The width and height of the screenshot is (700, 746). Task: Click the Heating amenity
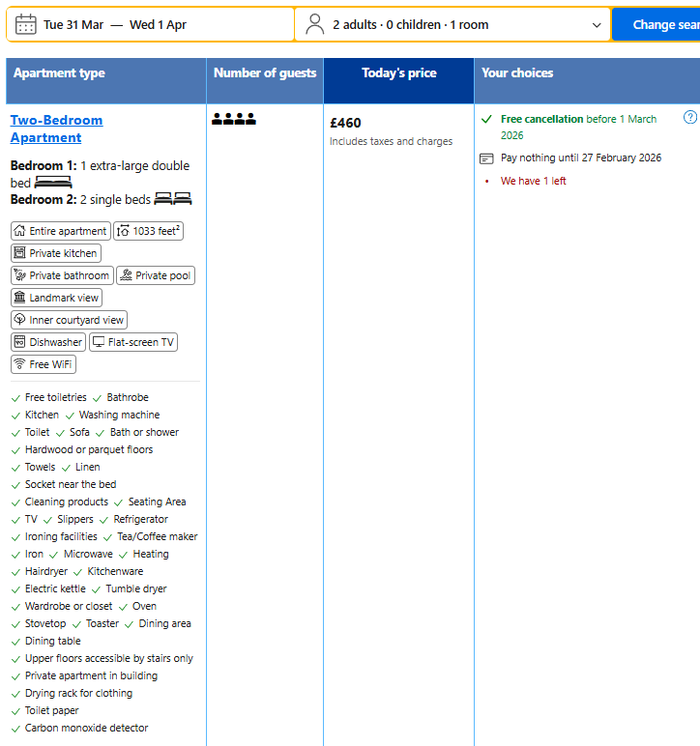[x=151, y=554]
